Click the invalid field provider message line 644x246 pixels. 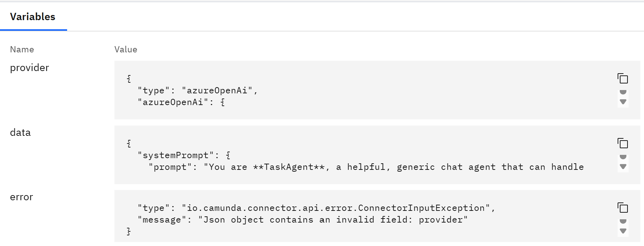303,220
